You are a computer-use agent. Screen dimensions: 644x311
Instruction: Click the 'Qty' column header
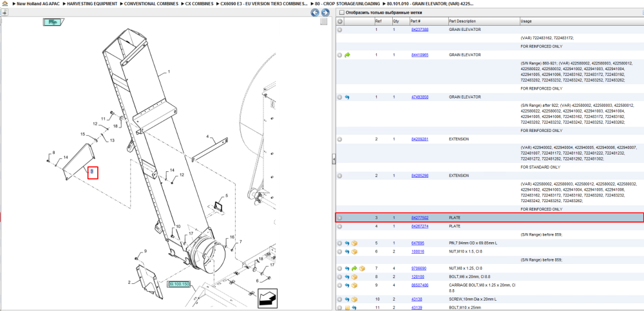400,21
